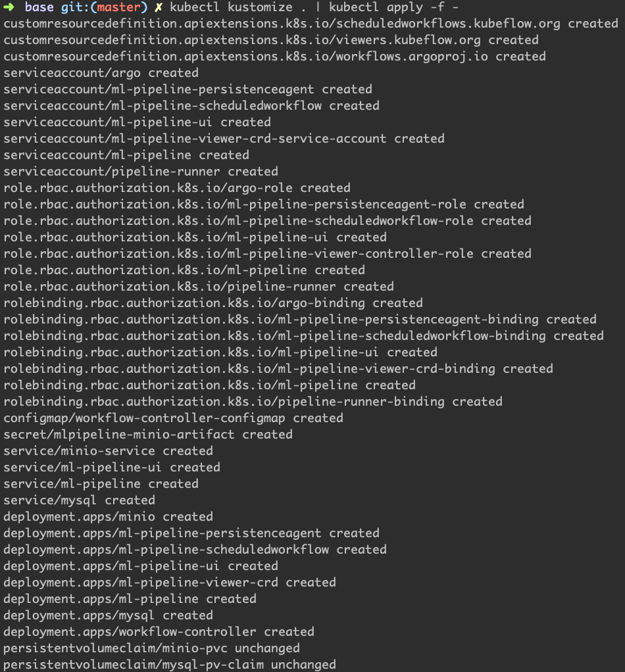
Task: Click the service/mysql created line
Action: [x=79, y=500]
